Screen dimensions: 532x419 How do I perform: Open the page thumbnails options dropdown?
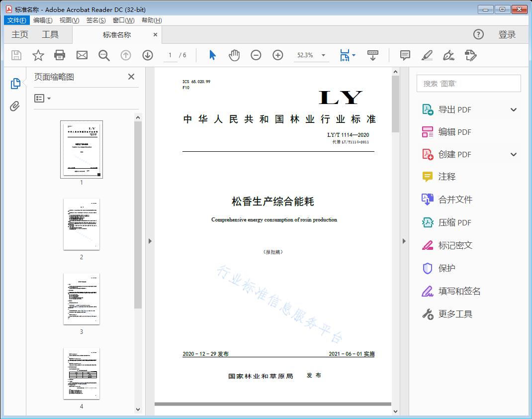42,98
